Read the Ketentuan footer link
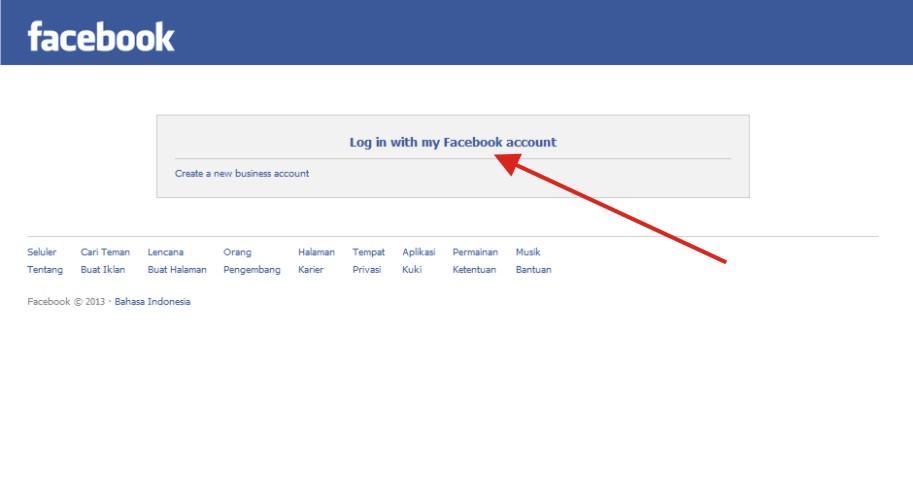913x501 pixels. click(x=474, y=270)
